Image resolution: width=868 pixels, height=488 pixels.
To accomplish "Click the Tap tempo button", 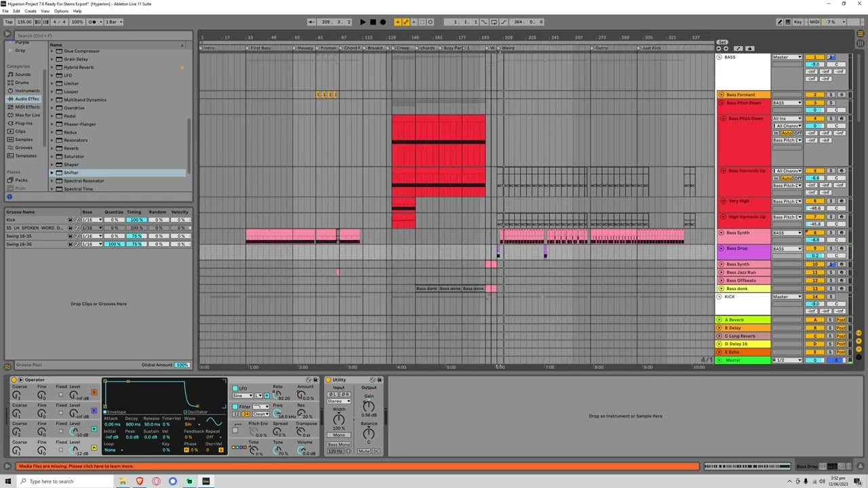I will coord(9,22).
